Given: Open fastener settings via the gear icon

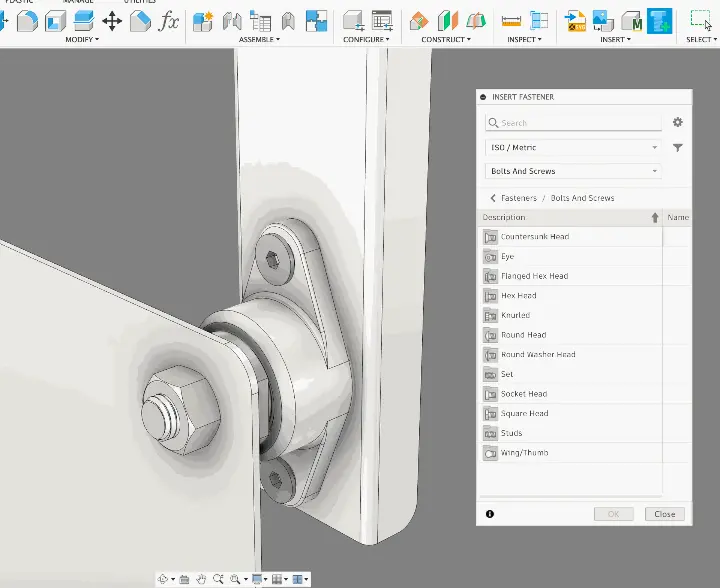Looking at the screenshot, I should (677, 122).
